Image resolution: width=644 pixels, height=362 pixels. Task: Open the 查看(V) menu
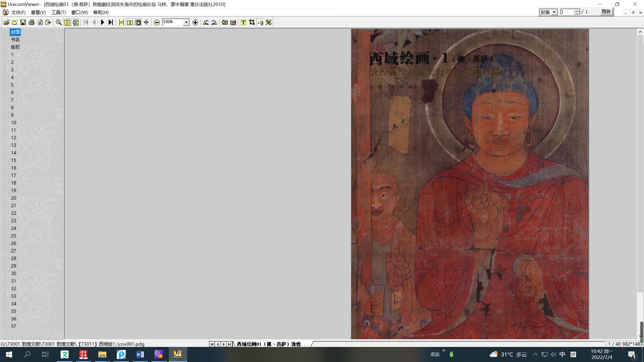[38, 12]
